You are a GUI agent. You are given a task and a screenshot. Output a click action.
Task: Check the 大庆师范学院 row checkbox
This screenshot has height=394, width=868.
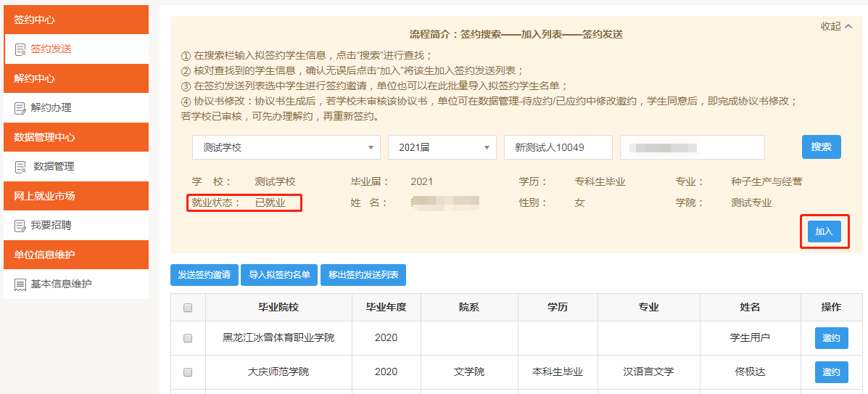pos(188,372)
